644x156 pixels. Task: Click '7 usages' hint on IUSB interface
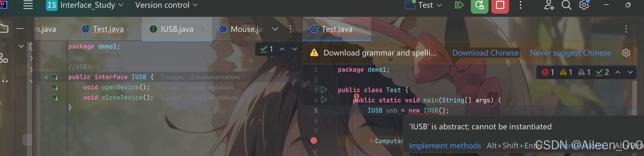click(172, 77)
